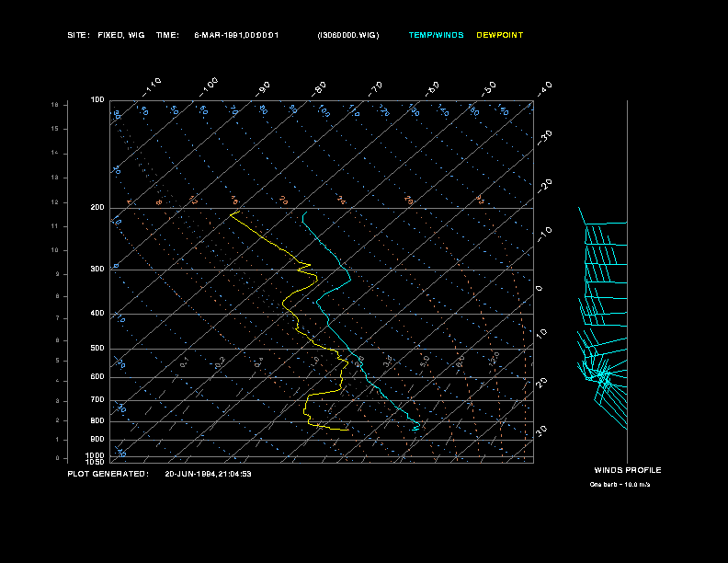728x563 pixels.
Task: Click the -20 label on right axis
Action: coord(544,186)
